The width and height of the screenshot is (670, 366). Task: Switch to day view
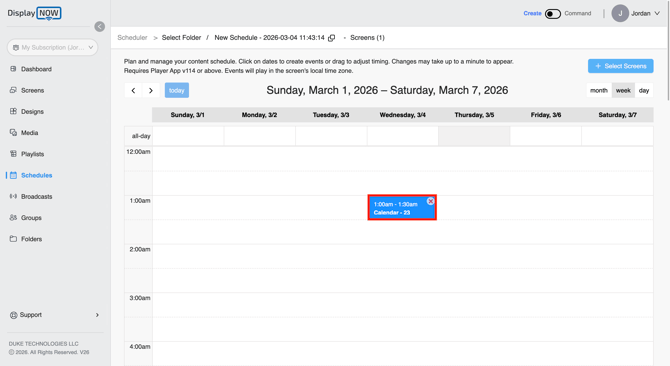[x=644, y=90]
